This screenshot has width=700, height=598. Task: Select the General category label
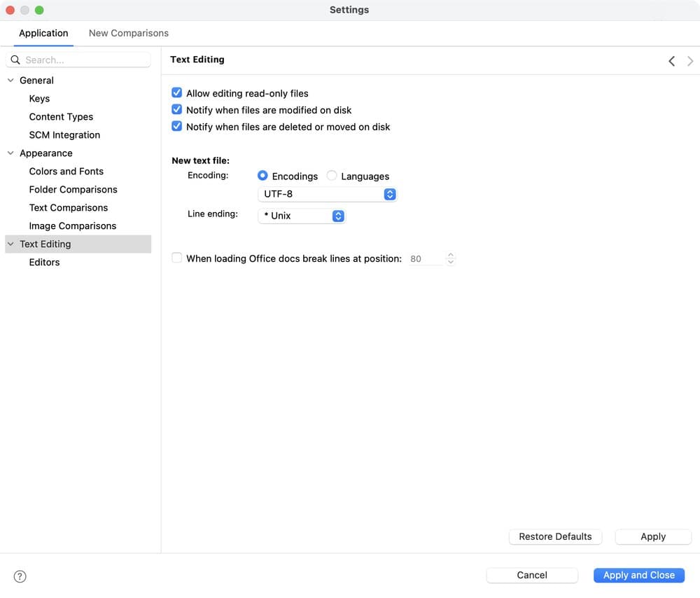[x=36, y=81]
